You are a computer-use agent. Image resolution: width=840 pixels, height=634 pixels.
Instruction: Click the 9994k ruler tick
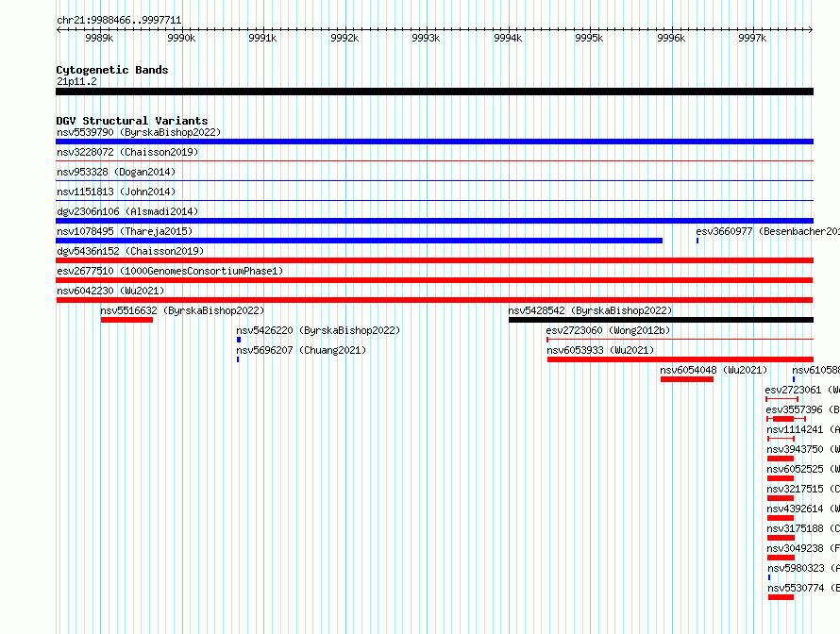pos(508,38)
